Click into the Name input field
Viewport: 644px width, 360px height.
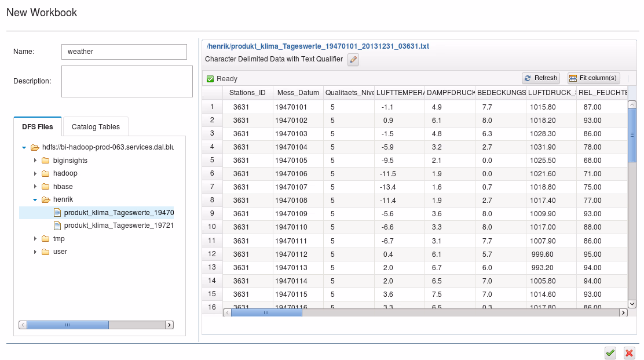pos(124,52)
